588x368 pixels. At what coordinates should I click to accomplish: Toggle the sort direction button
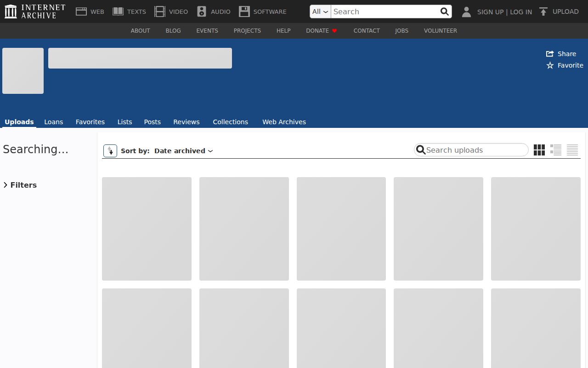click(110, 150)
